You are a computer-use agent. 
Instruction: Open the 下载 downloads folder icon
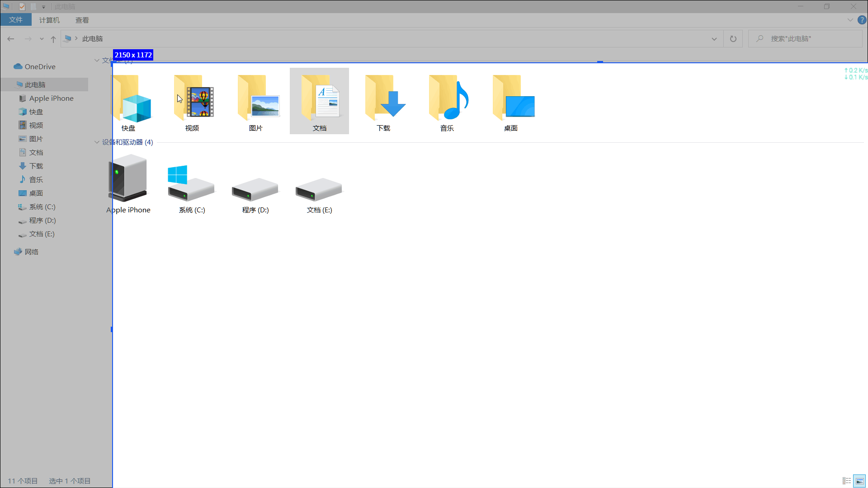384,103
